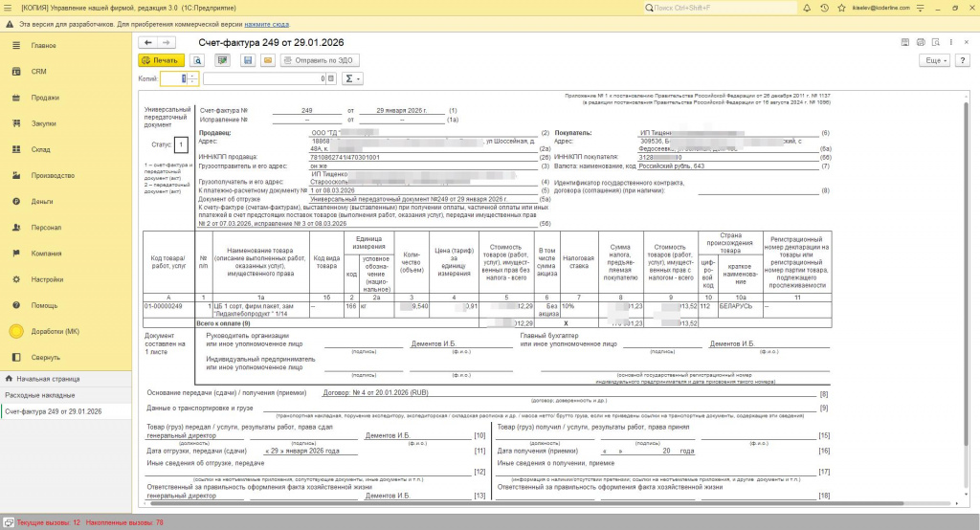Open favorites star icon

point(841,8)
